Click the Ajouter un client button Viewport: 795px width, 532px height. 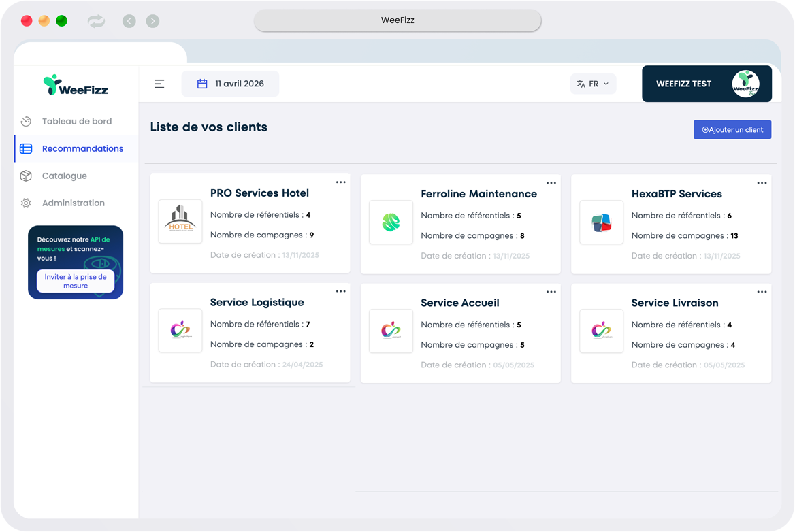(732, 129)
